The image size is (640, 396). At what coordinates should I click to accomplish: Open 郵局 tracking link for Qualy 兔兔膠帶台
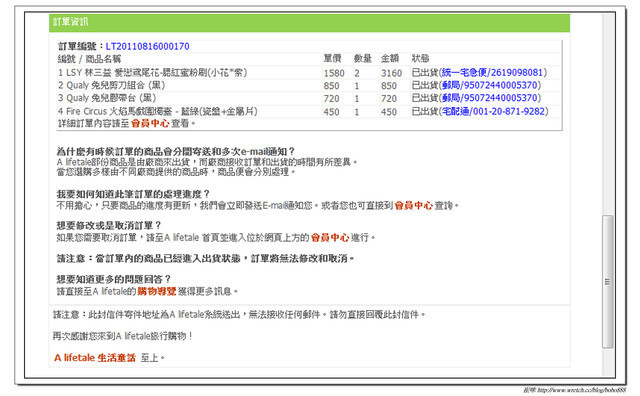pos(490,98)
